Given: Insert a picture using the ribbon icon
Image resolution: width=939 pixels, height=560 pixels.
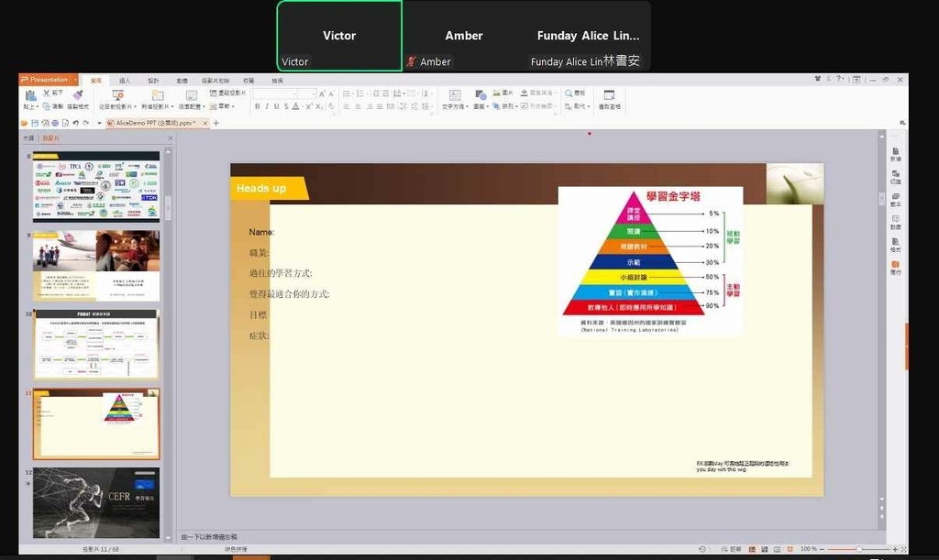Looking at the screenshot, I should click(x=496, y=93).
